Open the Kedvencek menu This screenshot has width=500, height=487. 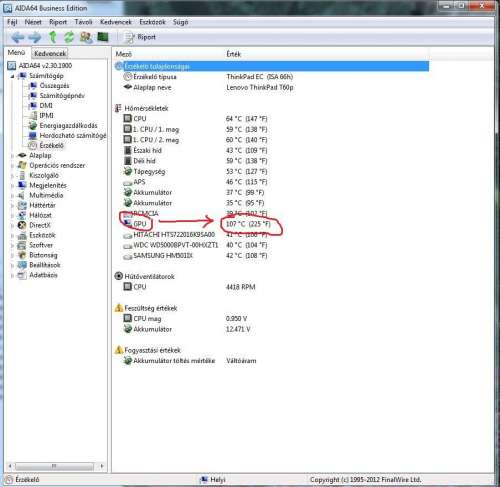coord(116,22)
